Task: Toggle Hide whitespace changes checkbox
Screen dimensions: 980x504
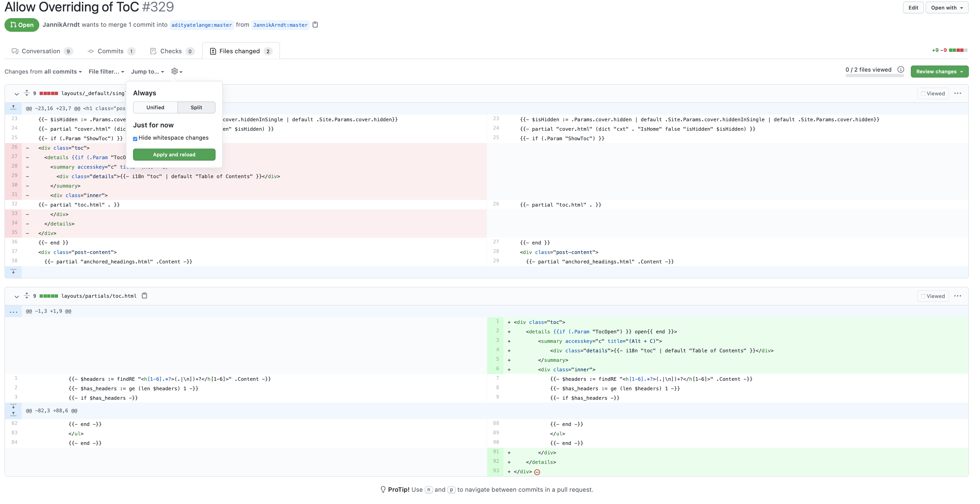Action: 135,139
